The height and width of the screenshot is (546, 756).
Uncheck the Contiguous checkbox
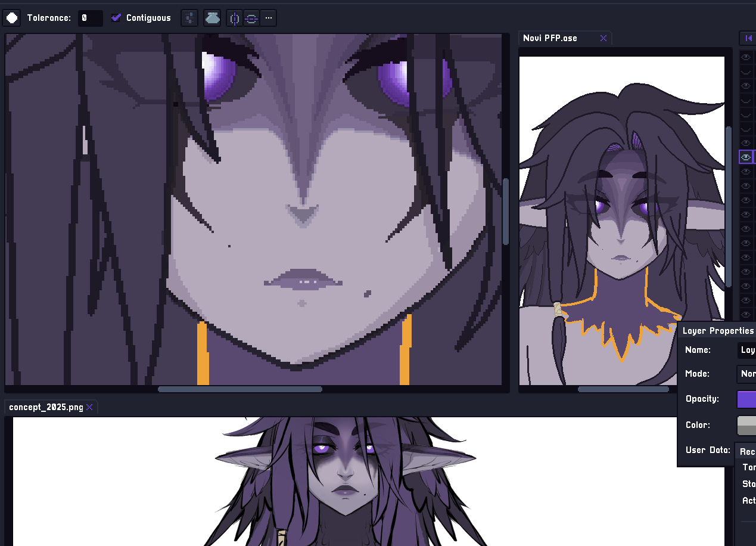pyautogui.click(x=116, y=18)
